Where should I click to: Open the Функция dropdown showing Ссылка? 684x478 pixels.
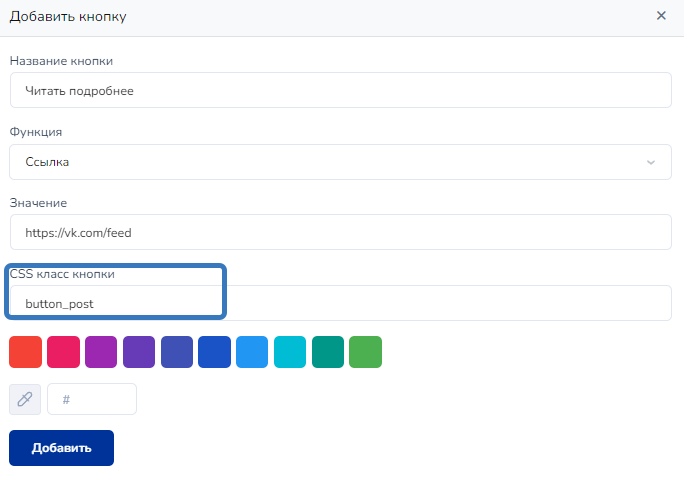pos(340,162)
